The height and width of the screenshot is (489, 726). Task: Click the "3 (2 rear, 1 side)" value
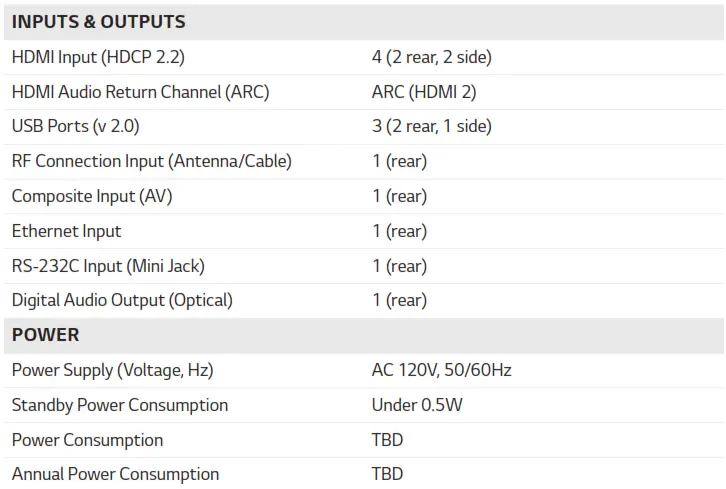pyautogui.click(x=431, y=126)
